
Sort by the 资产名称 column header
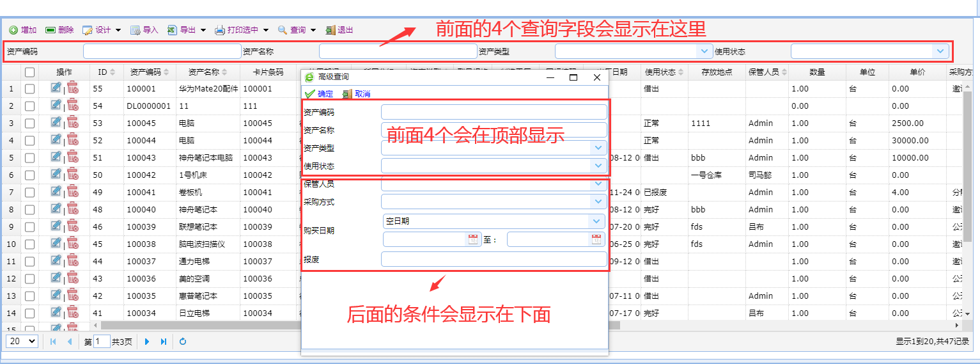coord(208,72)
